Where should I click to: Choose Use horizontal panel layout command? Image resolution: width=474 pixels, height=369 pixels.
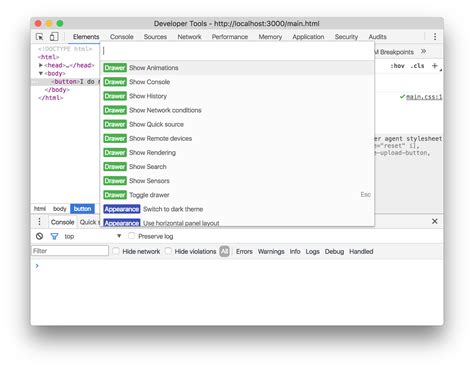click(237, 222)
